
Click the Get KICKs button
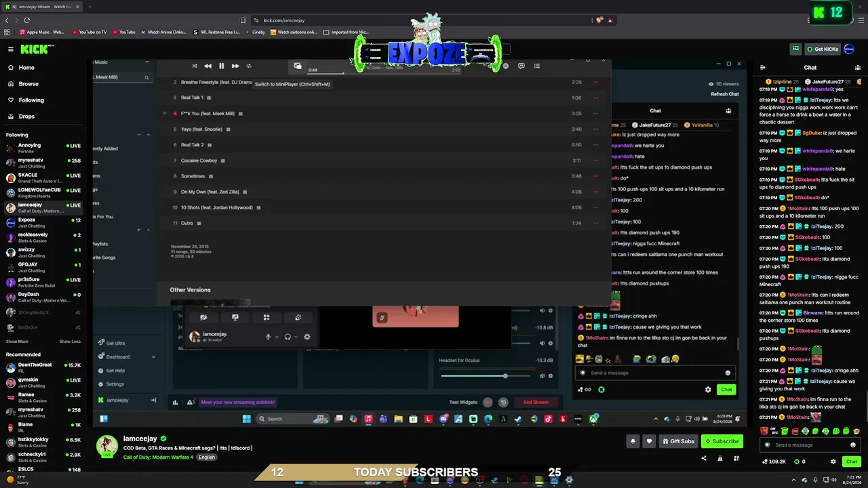[822, 49]
